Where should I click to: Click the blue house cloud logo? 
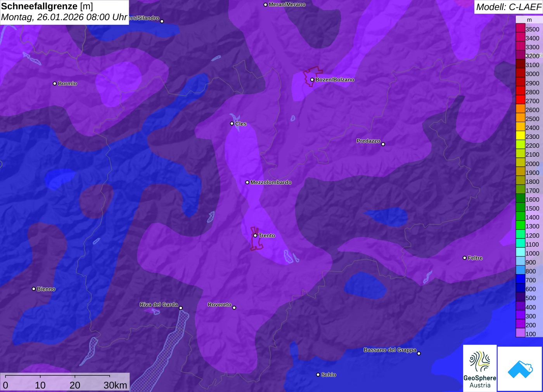coord(520,369)
